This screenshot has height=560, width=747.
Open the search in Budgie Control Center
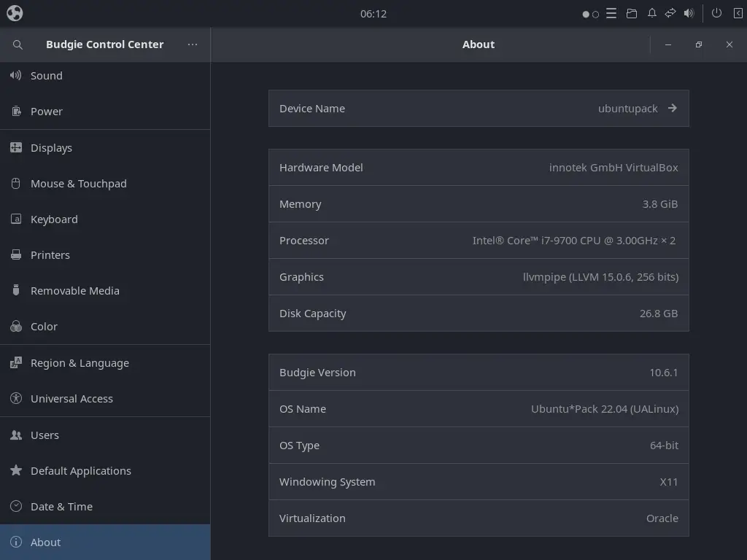[18, 44]
